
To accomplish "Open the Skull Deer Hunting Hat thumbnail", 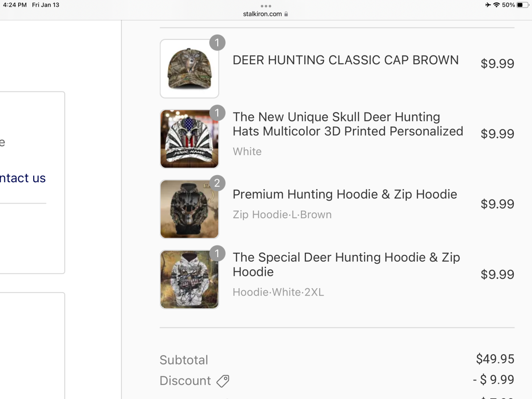I will (189, 139).
